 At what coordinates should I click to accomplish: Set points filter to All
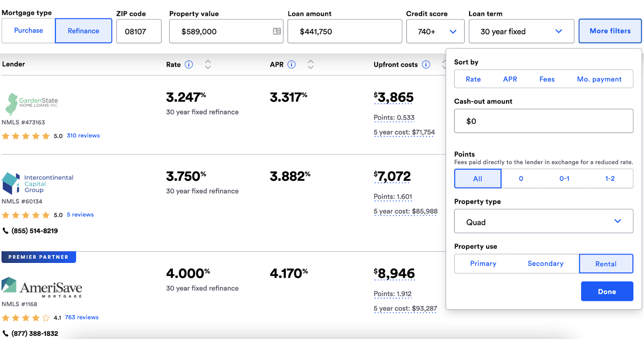coord(478,178)
